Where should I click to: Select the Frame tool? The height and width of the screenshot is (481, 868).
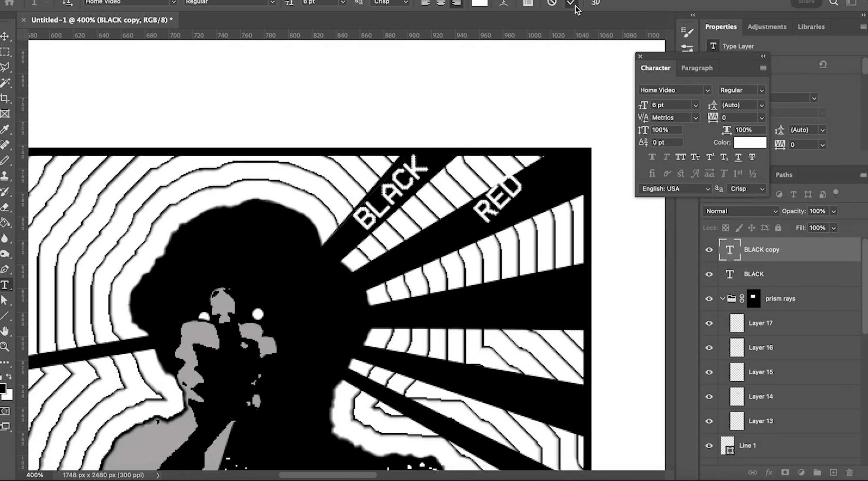(5, 114)
